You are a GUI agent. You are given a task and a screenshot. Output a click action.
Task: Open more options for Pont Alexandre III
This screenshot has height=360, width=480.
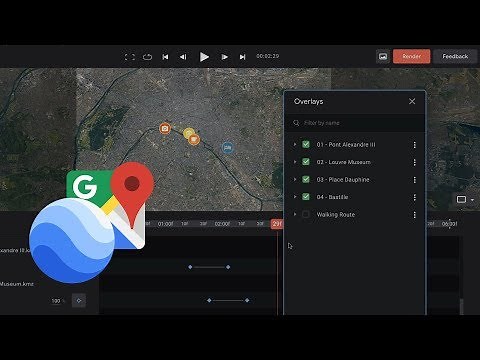coord(414,145)
